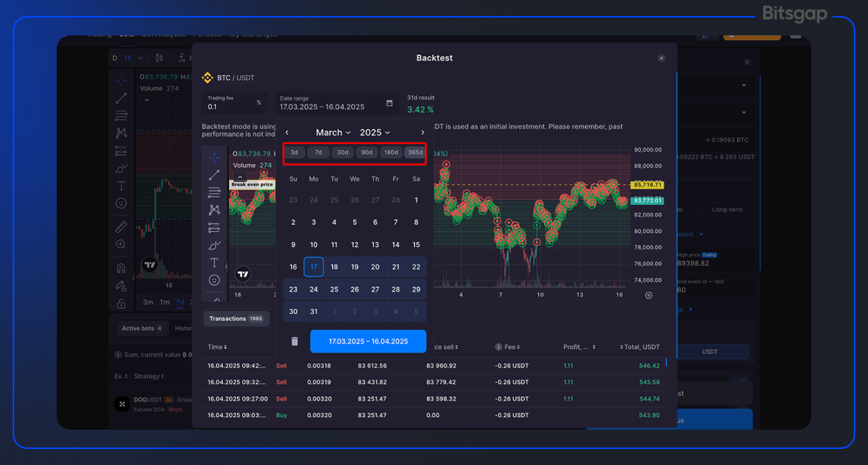868x465 pixels.
Task: Select trend line tool in background trading chart
Action: point(121,98)
